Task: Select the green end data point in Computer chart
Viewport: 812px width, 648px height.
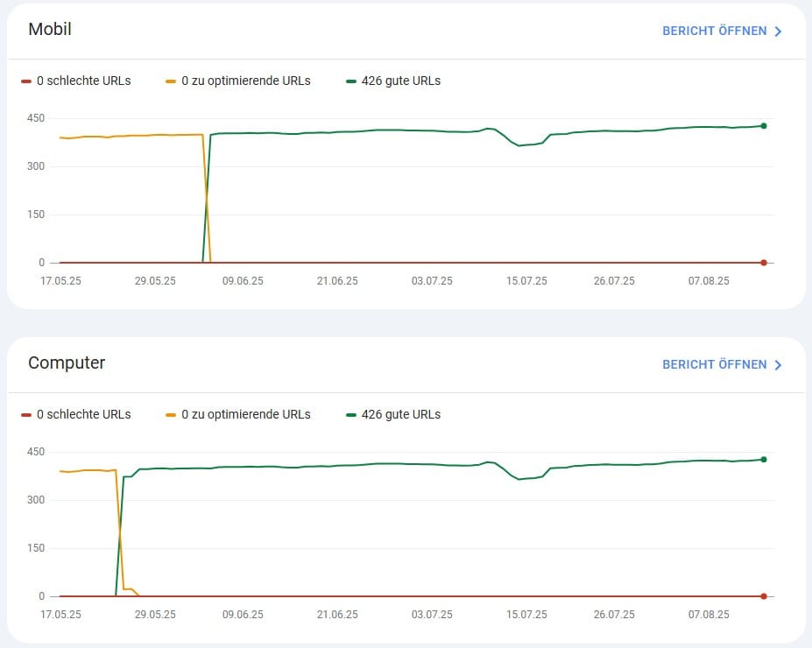Action: click(x=764, y=460)
